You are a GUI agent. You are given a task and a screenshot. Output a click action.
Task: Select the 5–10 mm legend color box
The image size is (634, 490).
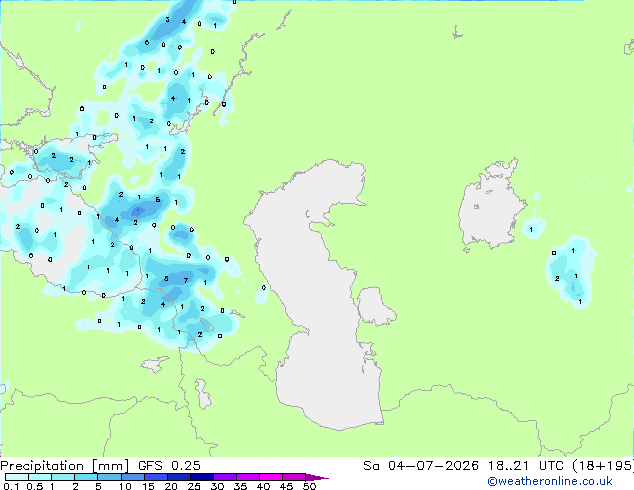tap(110, 477)
